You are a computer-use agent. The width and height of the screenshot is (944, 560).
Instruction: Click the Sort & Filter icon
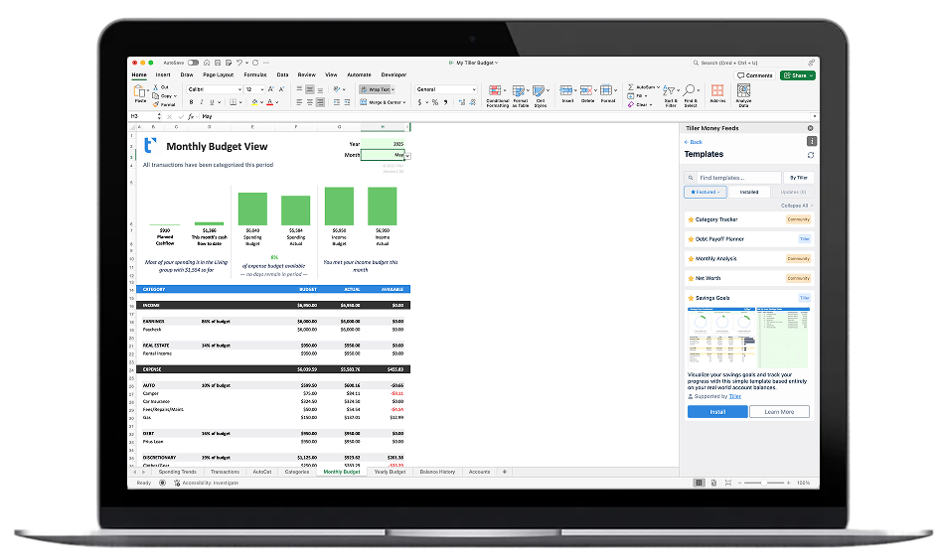671,94
